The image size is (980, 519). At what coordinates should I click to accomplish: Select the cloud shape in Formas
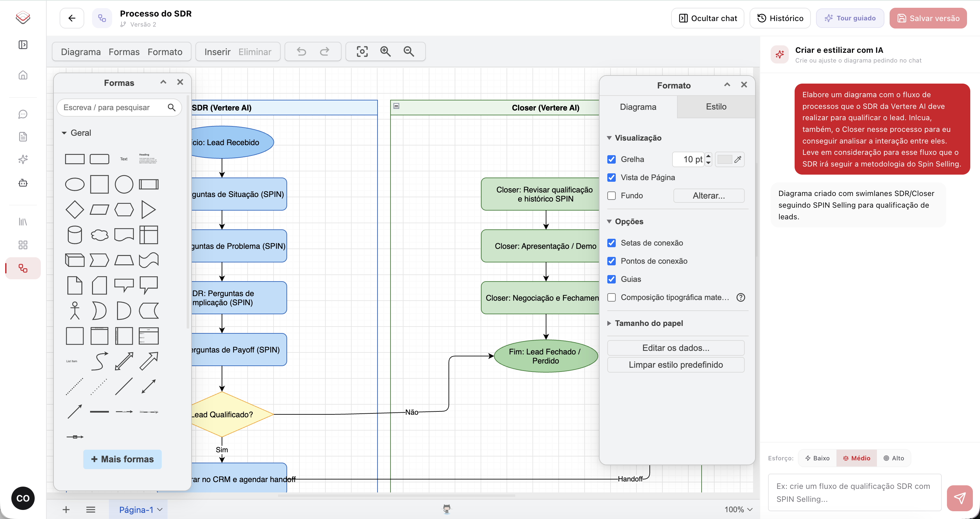coord(99,235)
